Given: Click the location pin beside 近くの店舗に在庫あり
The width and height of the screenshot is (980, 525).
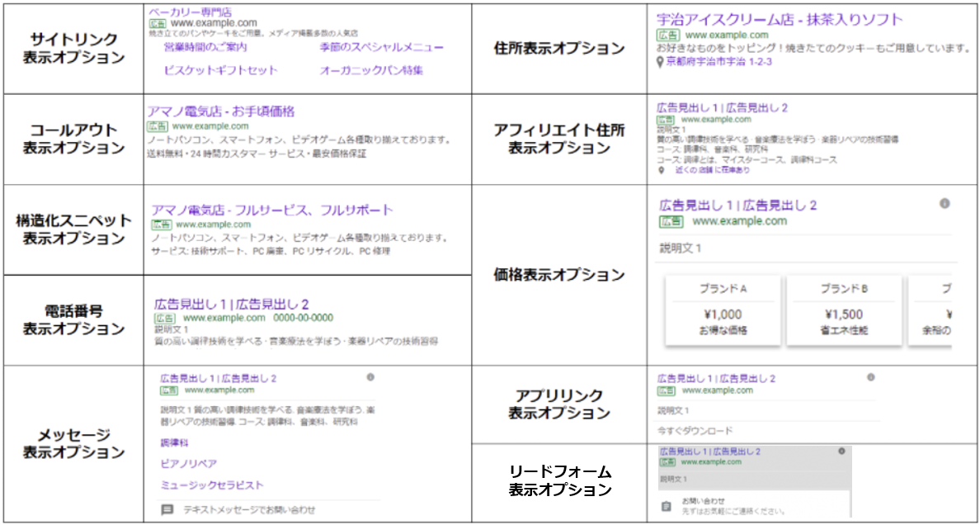Looking at the screenshot, I should tap(662, 170).
